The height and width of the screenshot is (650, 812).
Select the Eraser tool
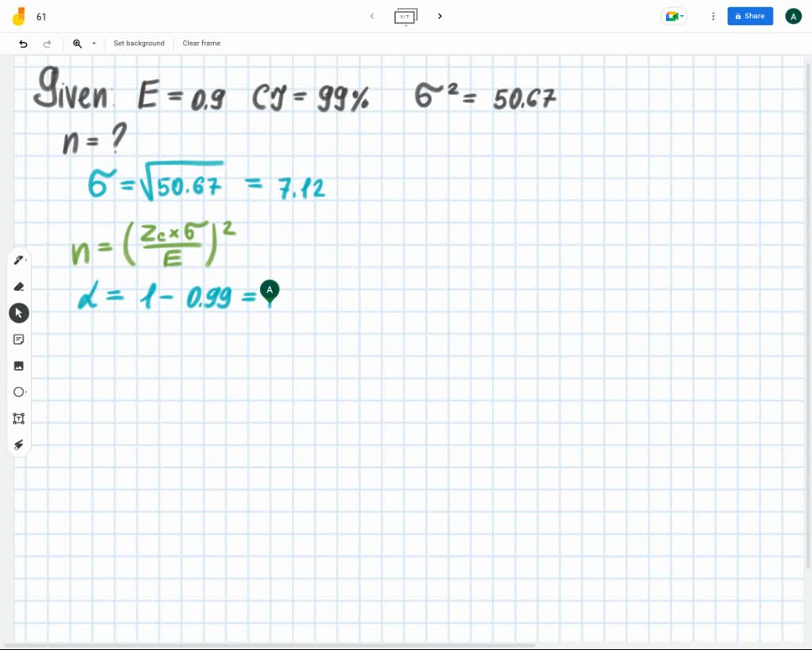18,286
